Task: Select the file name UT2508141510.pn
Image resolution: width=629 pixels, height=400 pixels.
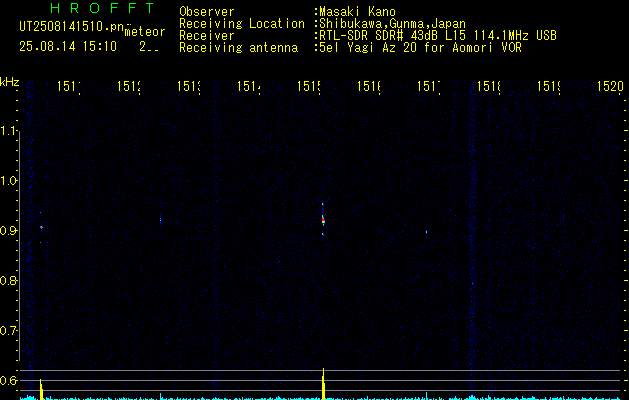Action: (72, 27)
